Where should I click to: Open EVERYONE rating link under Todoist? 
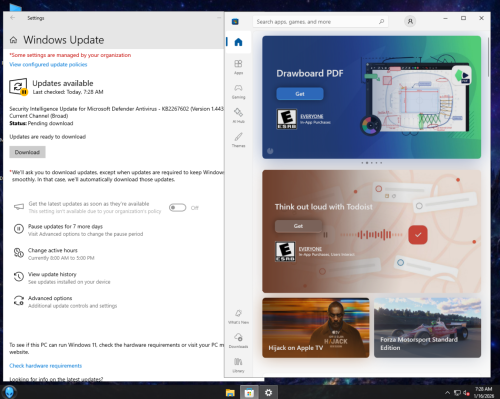(x=310, y=249)
